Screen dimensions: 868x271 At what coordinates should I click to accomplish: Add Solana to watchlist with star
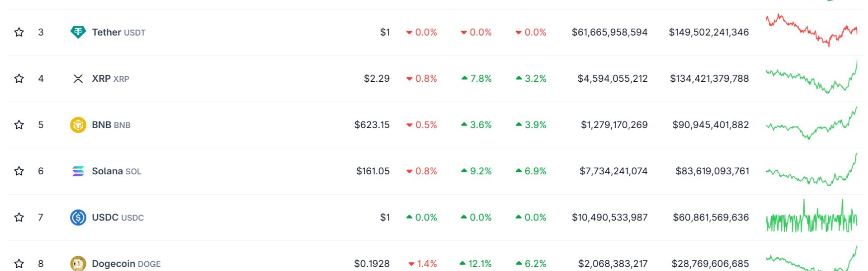(19, 171)
